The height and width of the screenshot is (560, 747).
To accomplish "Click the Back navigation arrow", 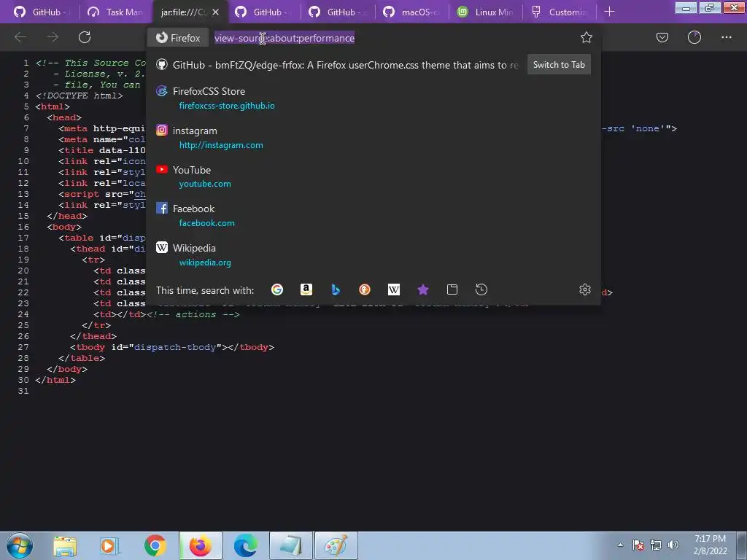I will (x=20, y=37).
